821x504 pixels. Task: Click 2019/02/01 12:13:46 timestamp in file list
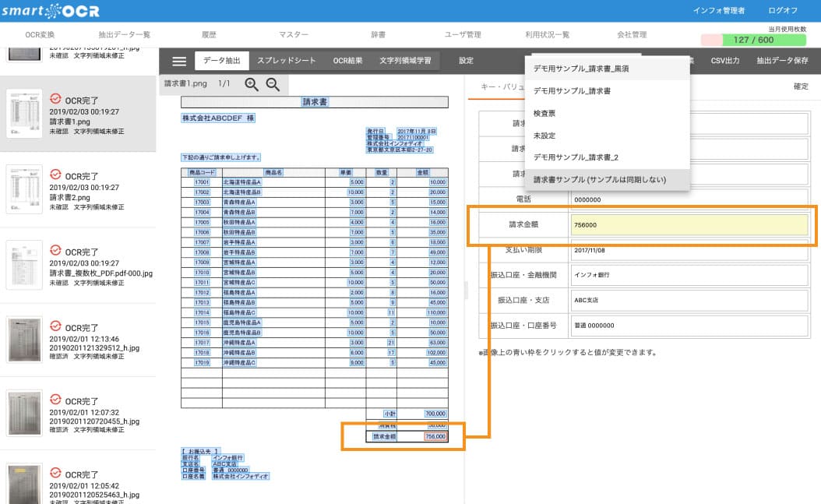[x=84, y=339]
